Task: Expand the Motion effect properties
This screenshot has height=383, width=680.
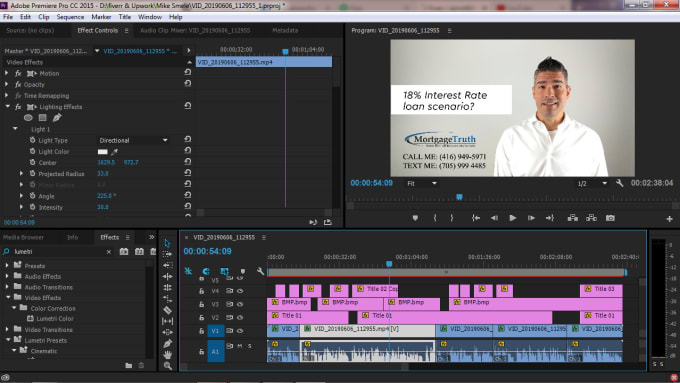Action: tap(7, 73)
